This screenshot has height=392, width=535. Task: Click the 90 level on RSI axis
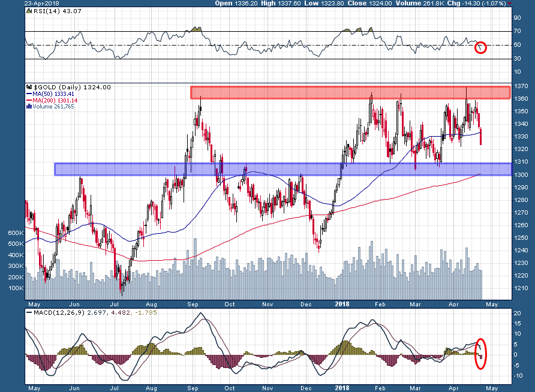[518, 18]
